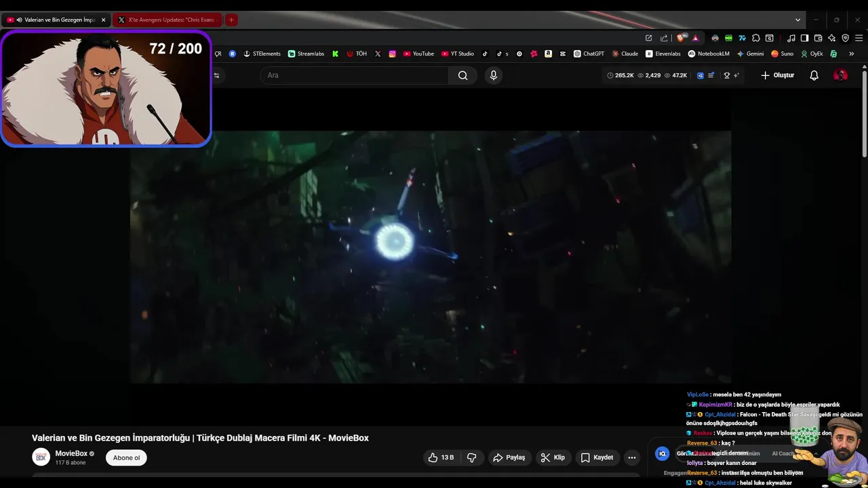Click the Brave Shields lion icon

pos(681,38)
